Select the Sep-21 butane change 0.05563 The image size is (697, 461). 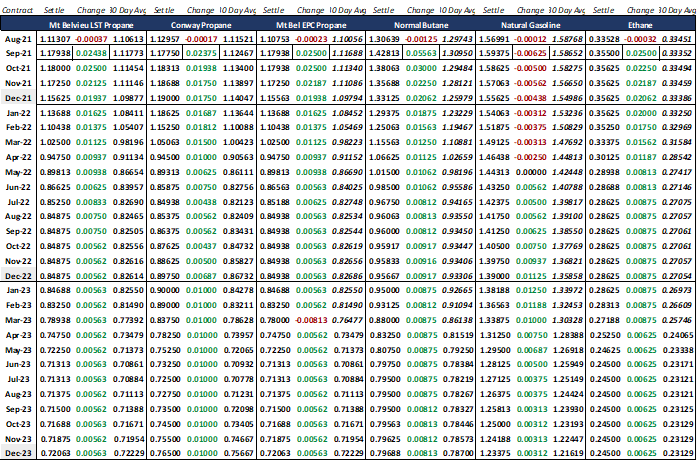click(421, 53)
